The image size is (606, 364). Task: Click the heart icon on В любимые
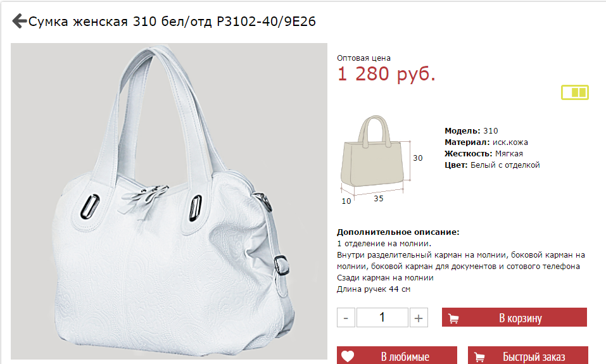348,356
